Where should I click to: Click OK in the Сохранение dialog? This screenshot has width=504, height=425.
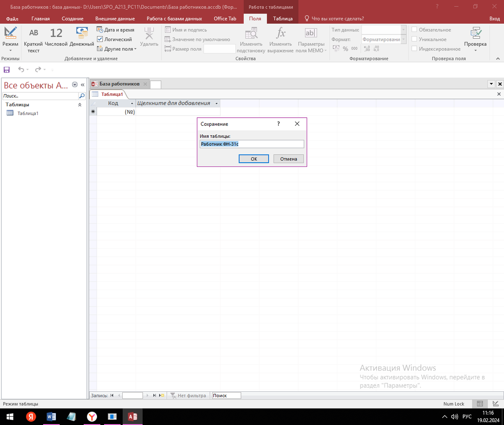coord(254,159)
